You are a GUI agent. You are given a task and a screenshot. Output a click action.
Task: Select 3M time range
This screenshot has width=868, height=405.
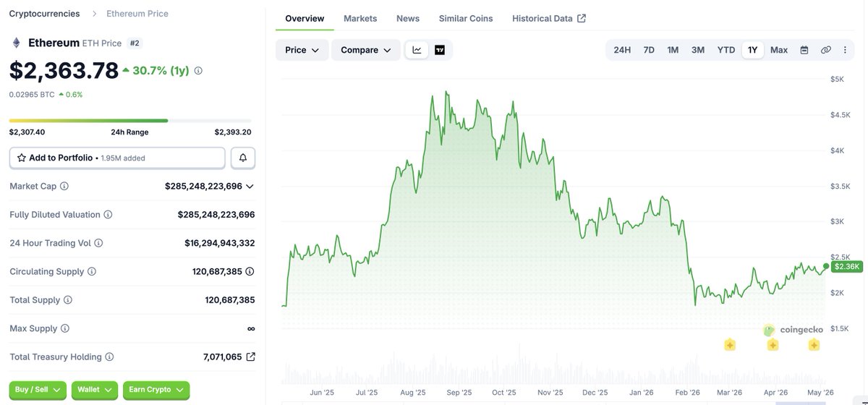(698, 50)
